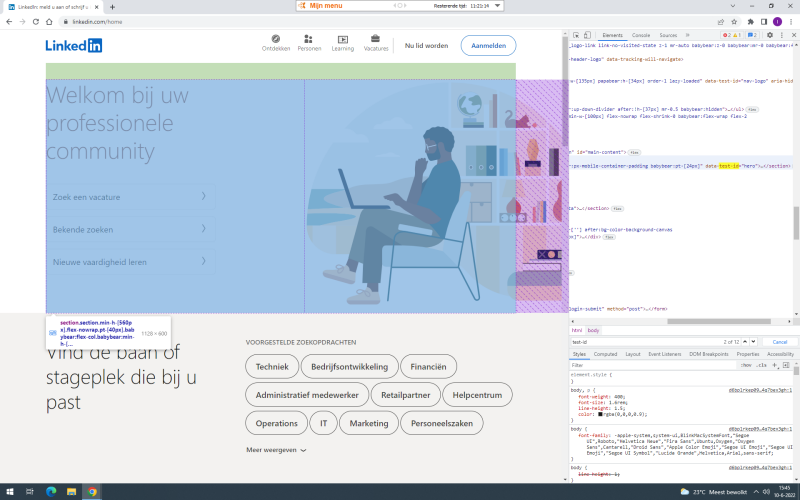This screenshot has width=800, height=500.
Task: Go to next search result arrow
Action: [x=754, y=342]
